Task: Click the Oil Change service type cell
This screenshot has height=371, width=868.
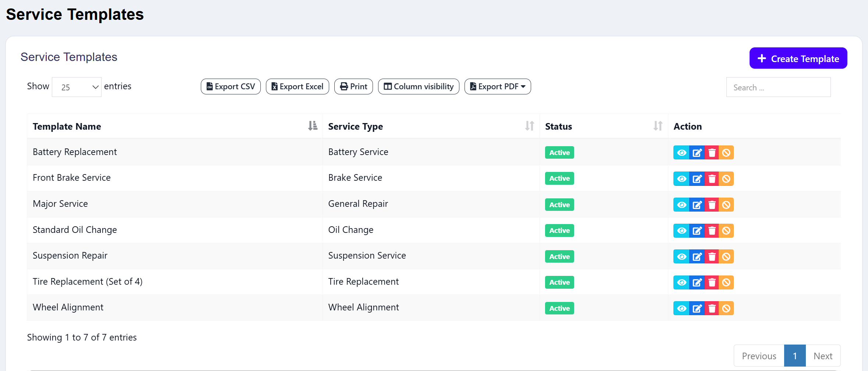Action: click(431, 230)
